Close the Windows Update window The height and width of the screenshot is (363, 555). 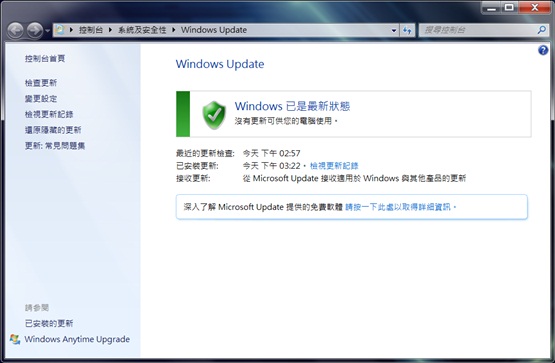pos(534,7)
